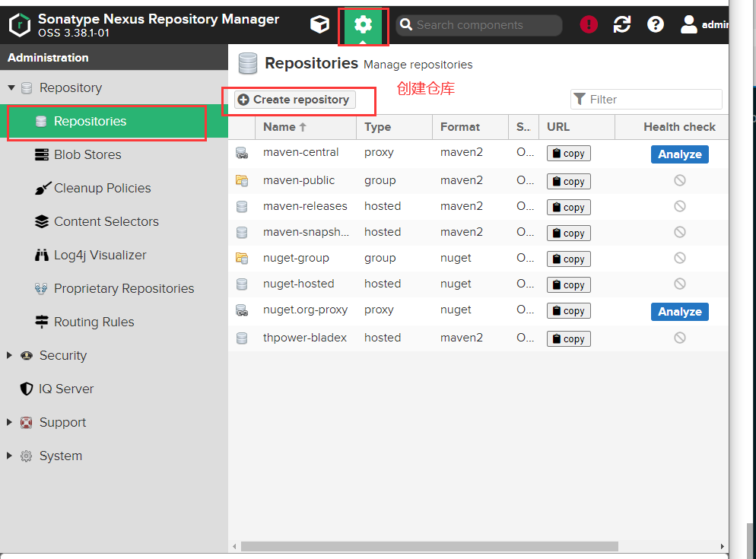This screenshot has height=559, width=756.
Task: Open Blob Stores in the sidebar
Action: (x=114, y=154)
